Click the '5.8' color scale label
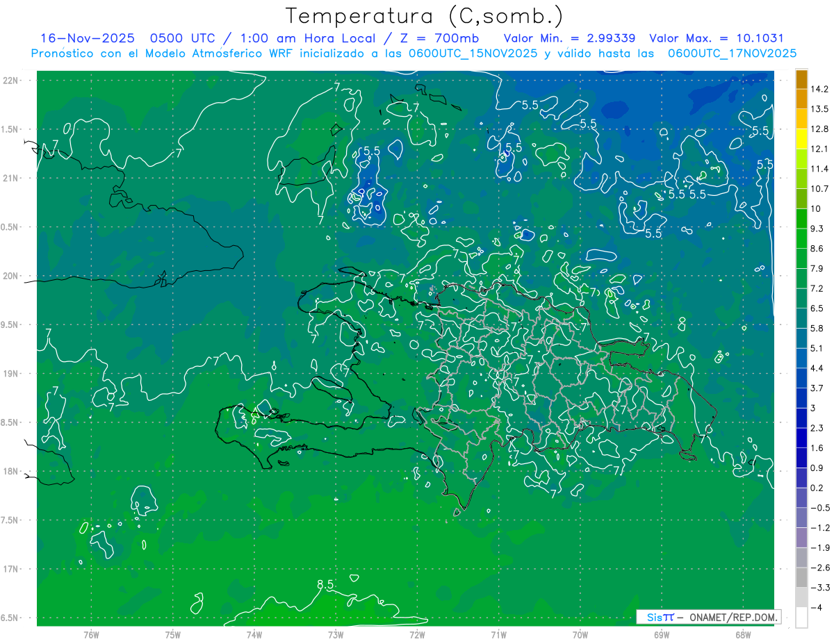The width and height of the screenshot is (834, 644). click(x=817, y=328)
